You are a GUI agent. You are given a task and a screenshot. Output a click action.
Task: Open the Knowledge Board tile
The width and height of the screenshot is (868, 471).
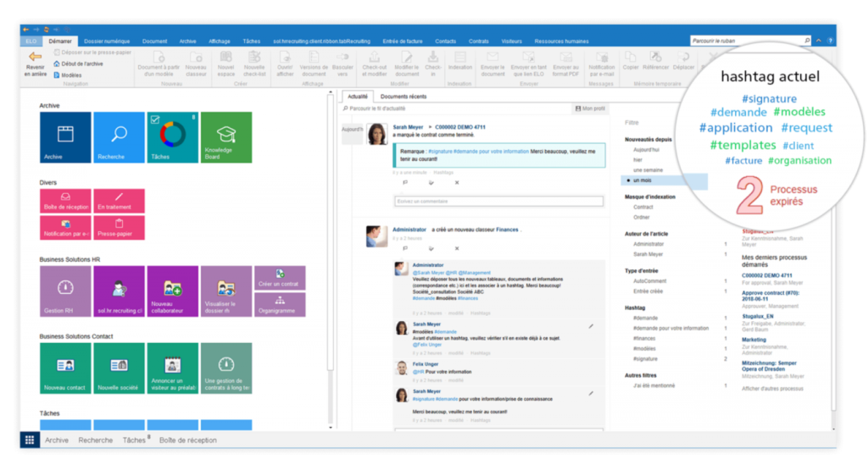[225, 136]
